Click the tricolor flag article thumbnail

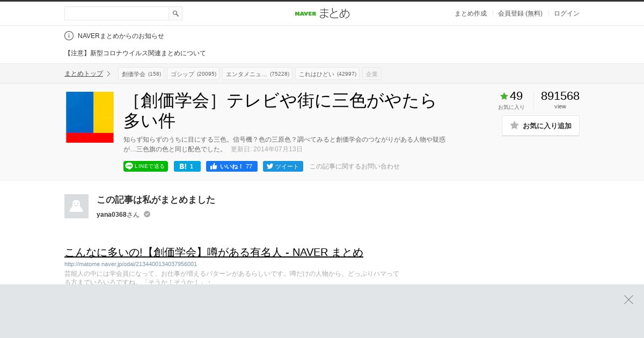pos(90,117)
